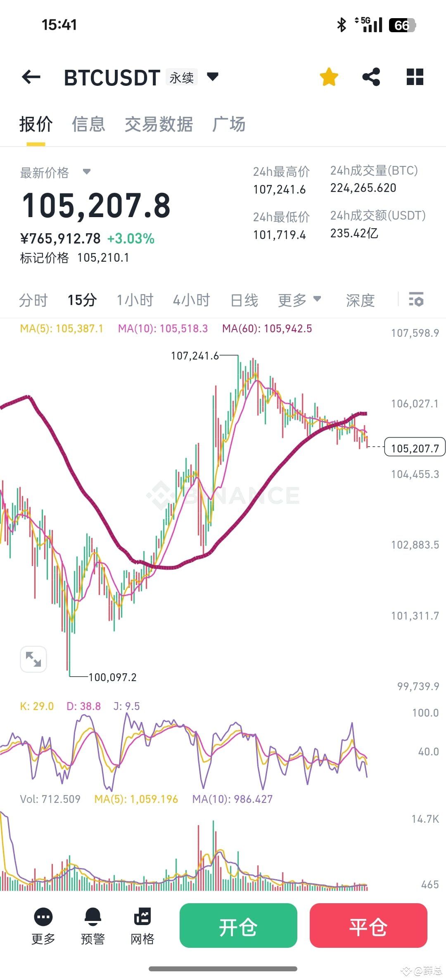Expand chart to fullscreen mode

pos(33,659)
